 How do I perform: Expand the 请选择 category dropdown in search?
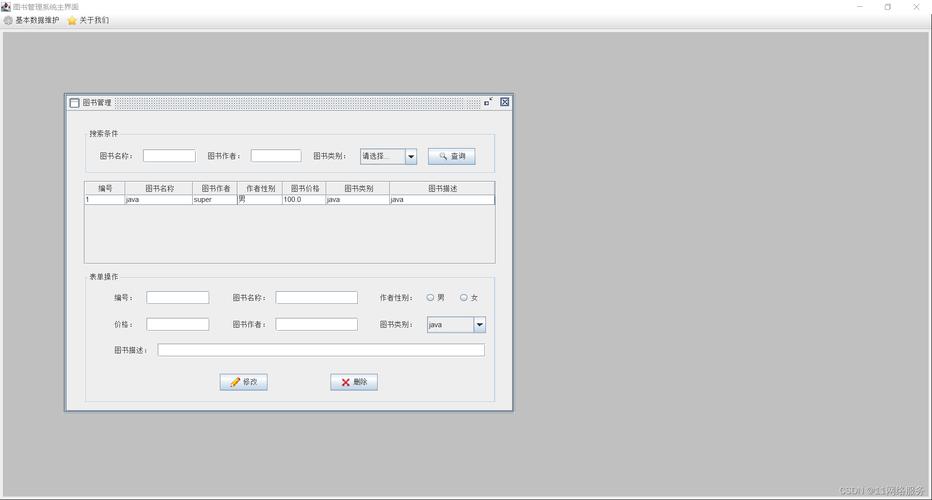click(410, 156)
